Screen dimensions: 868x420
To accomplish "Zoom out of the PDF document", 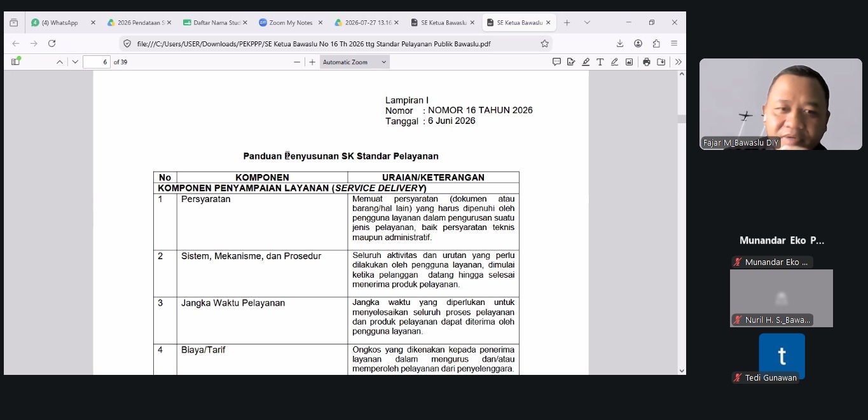I will tap(297, 62).
